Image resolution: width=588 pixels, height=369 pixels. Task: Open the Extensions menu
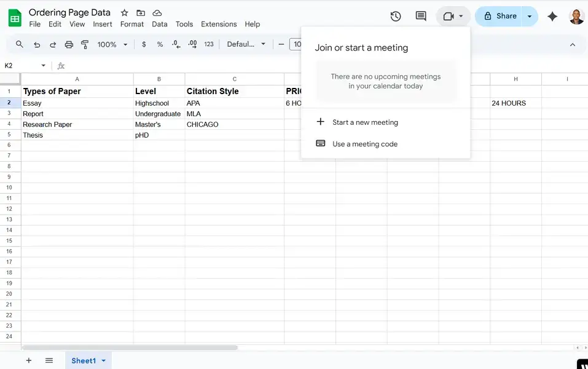point(219,25)
